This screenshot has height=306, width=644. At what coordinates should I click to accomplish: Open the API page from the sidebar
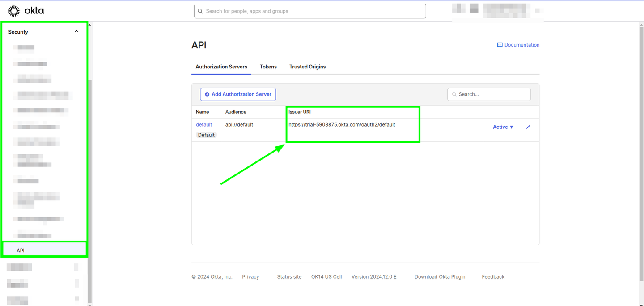click(x=20, y=250)
